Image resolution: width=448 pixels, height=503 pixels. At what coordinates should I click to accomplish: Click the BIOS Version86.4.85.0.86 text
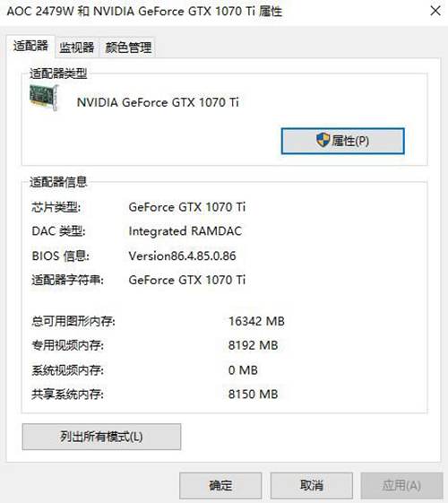[183, 256]
